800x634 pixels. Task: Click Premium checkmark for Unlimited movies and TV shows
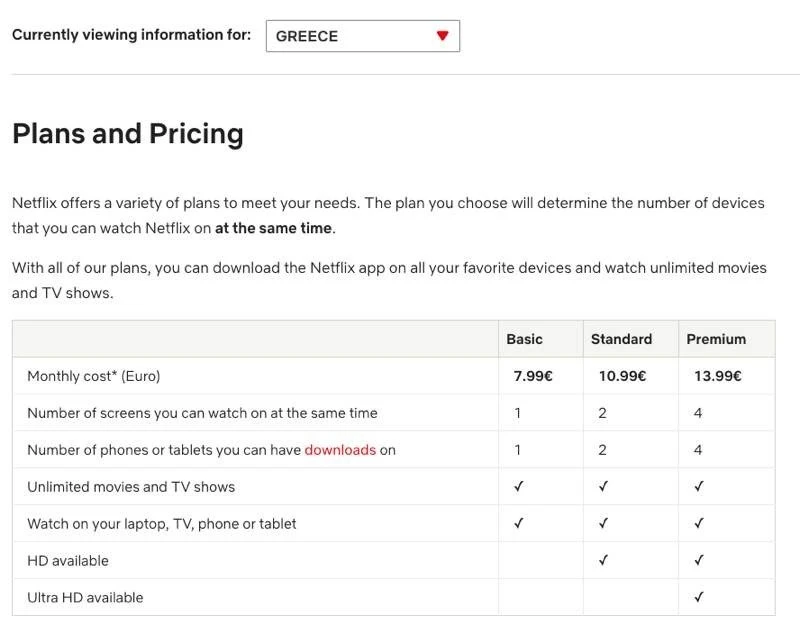coord(699,486)
